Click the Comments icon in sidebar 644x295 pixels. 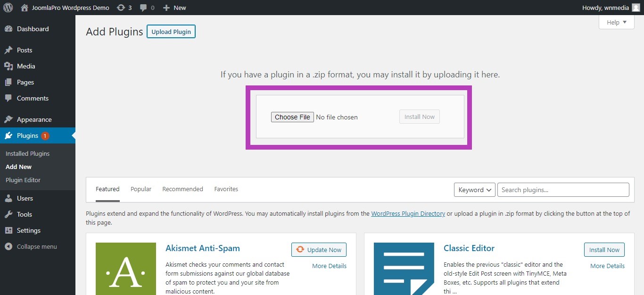click(8, 98)
